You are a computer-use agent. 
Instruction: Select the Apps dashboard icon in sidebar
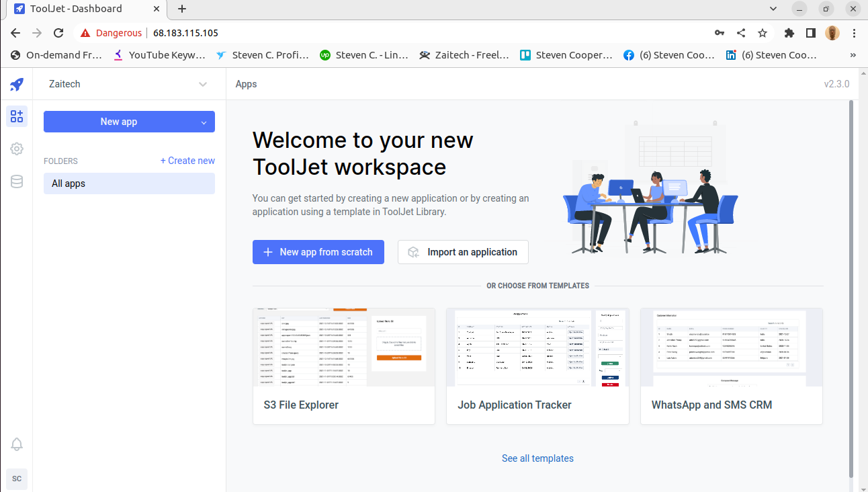click(x=16, y=116)
